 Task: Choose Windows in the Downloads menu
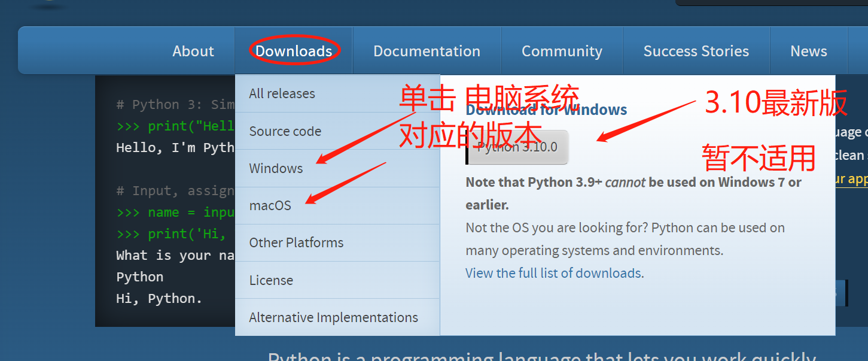(337, 168)
